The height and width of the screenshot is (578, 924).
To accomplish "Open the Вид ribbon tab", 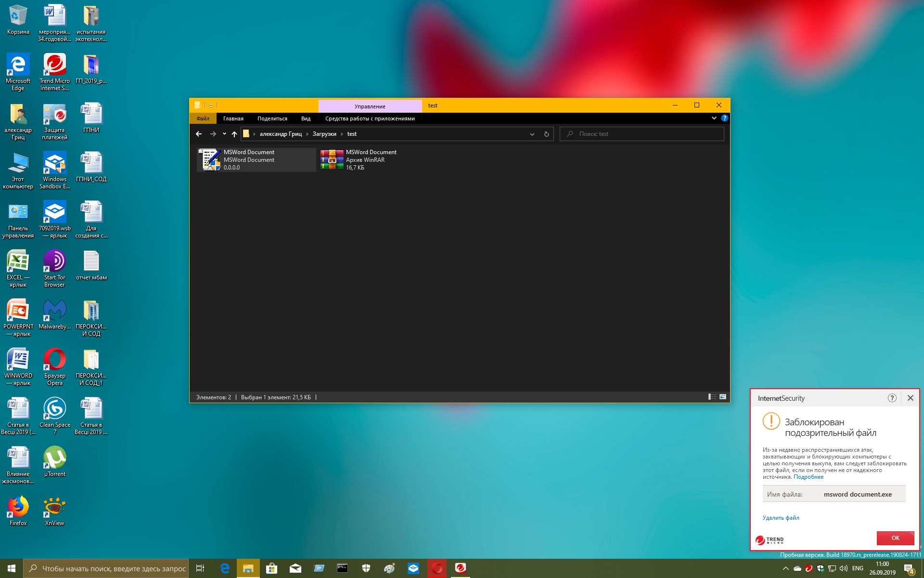I will point(306,118).
